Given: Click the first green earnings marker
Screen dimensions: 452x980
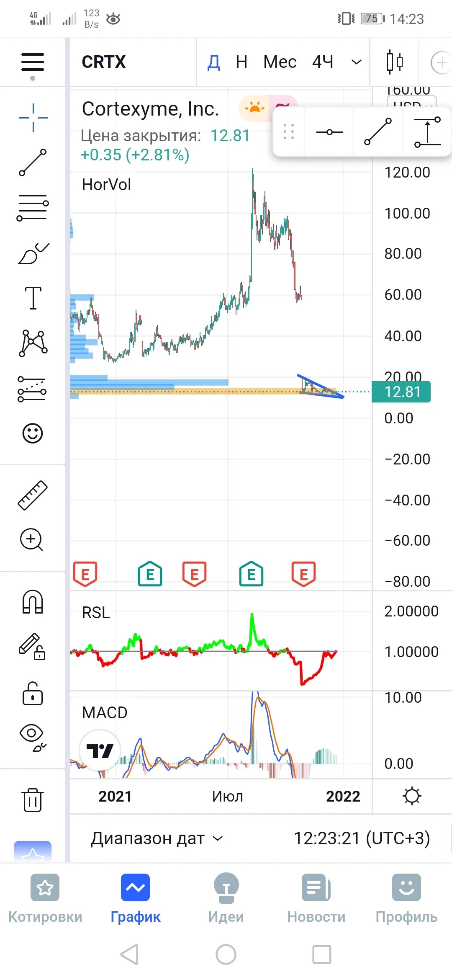Looking at the screenshot, I should [150, 574].
